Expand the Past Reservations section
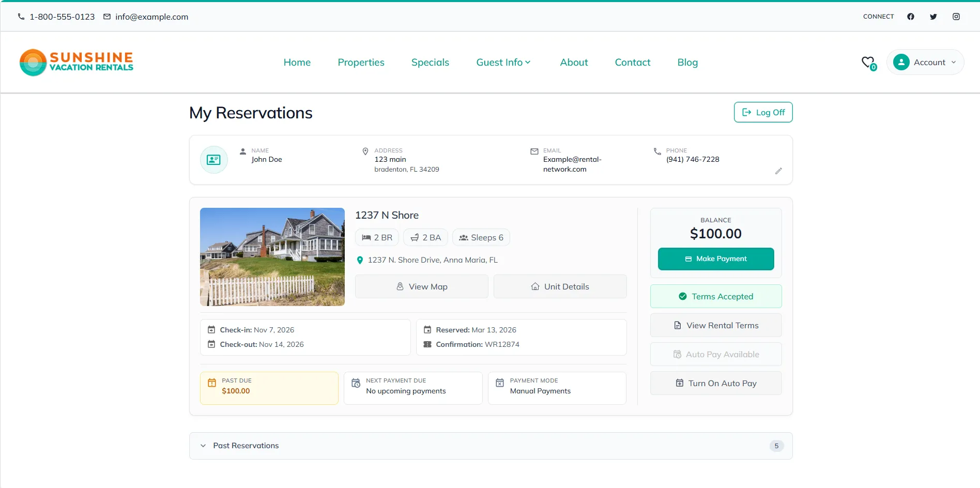 491,446
